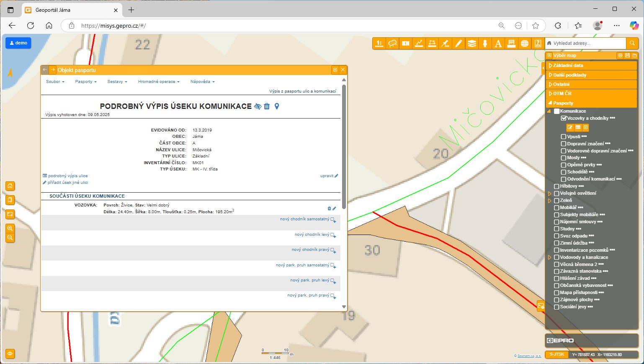This screenshot has width=644, height=364.
Task: Enable the Dopravní značení layer checkbox
Action: [x=564, y=144]
